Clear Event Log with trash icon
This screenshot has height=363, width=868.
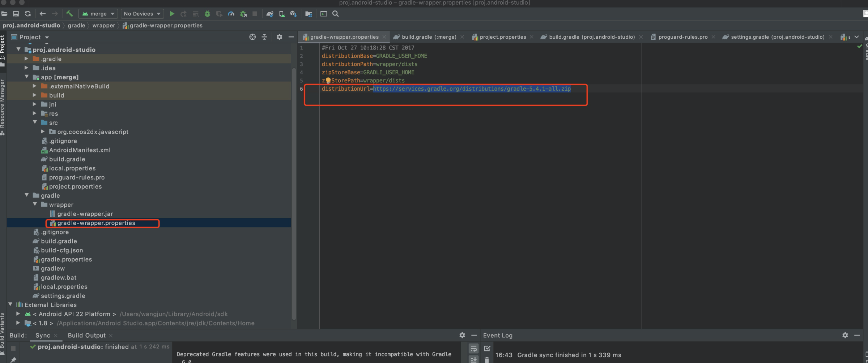487,360
